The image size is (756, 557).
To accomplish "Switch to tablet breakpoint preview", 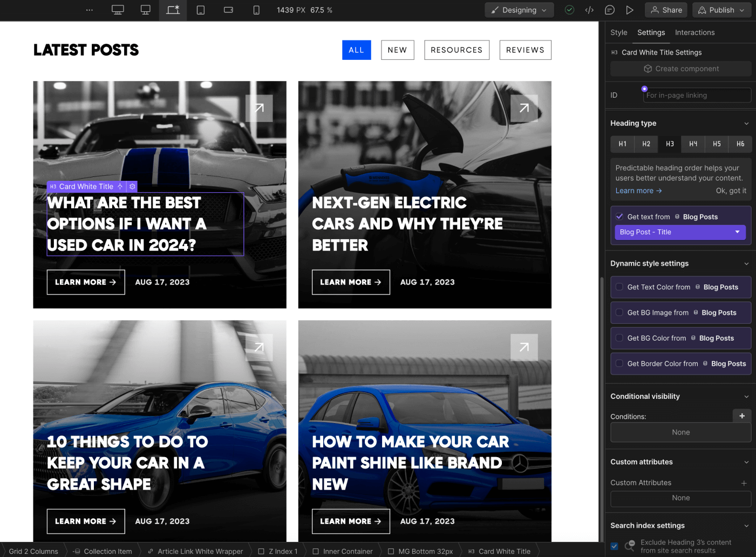I will pyautogui.click(x=201, y=10).
